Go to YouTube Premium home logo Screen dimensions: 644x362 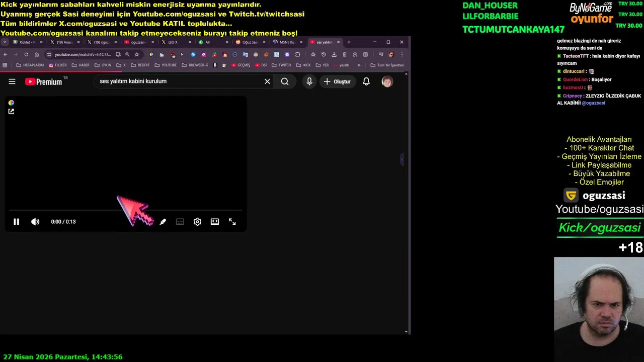tap(44, 81)
